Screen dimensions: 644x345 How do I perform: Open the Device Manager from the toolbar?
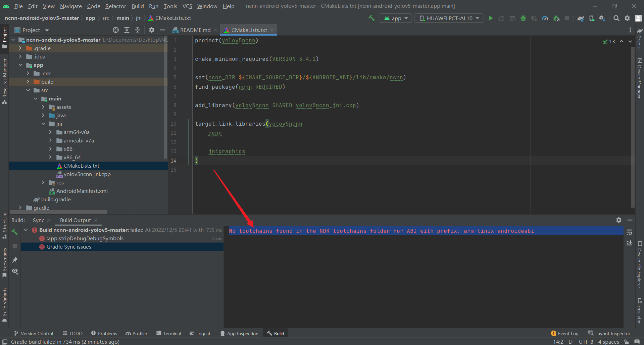592,18
